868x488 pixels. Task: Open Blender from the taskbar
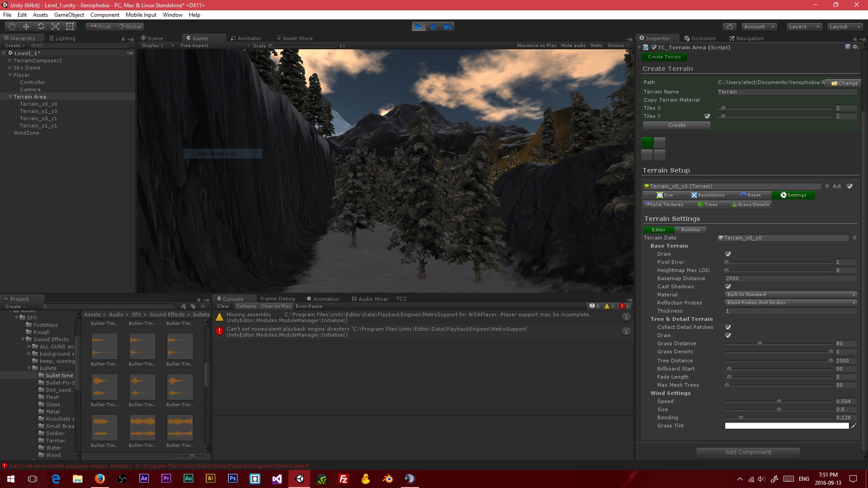click(388, 479)
